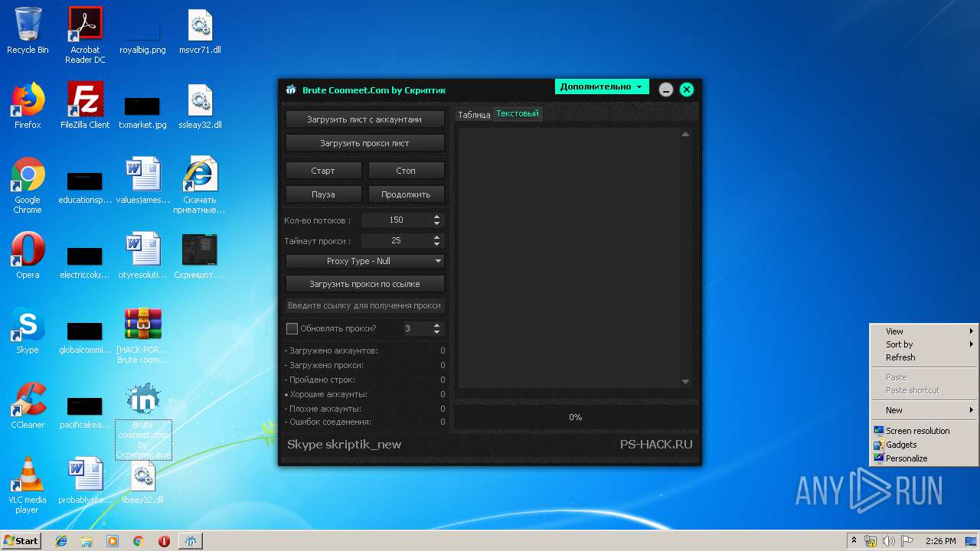Click the Старт button
Image resolution: width=980 pixels, height=551 pixels.
[x=323, y=171]
